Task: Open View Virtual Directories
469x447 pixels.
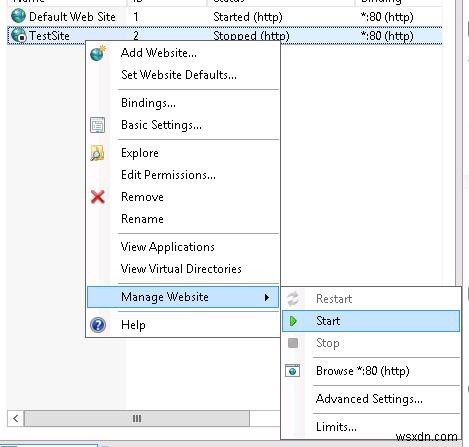Action: click(181, 269)
